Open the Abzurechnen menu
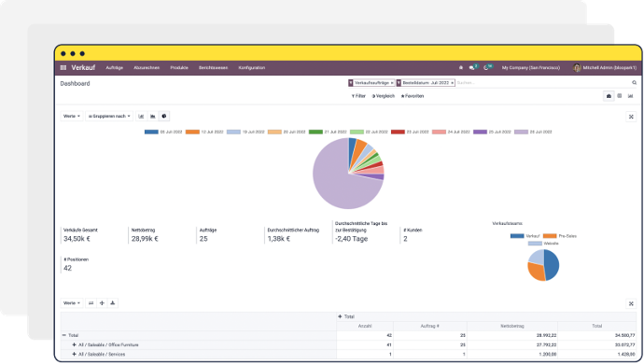 click(x=147, y=68)
